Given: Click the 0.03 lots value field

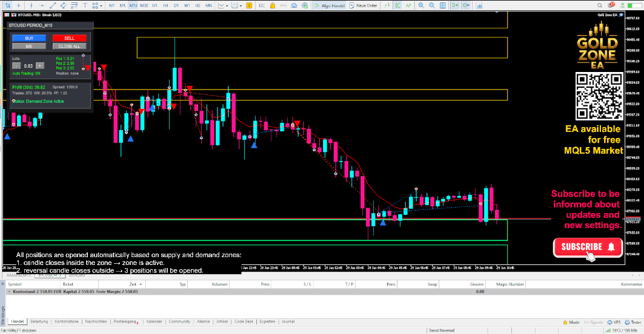Looking at the screenshot, I should (x=28, y=66).
